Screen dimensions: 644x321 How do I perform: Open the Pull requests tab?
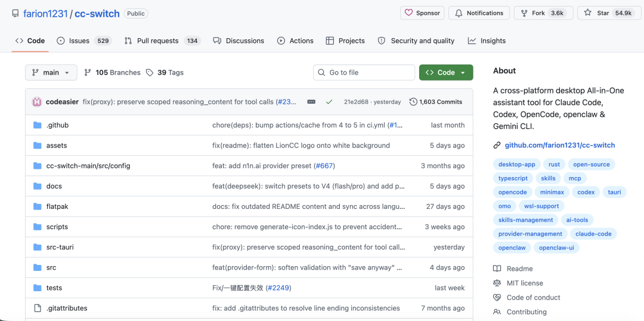click(162, 41)
